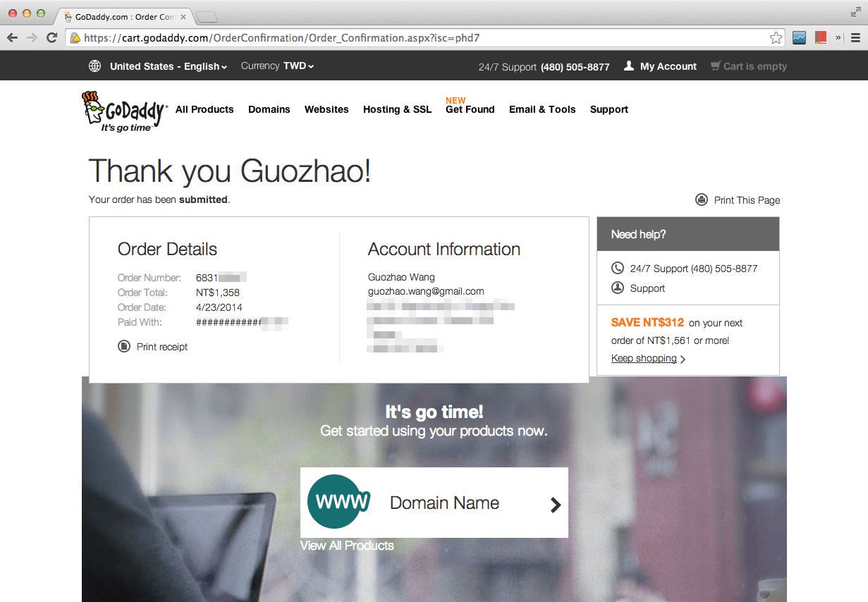Click the Print receipt icon
The width and height of the screenshot is (868, 602).
[x=124, y=346]
